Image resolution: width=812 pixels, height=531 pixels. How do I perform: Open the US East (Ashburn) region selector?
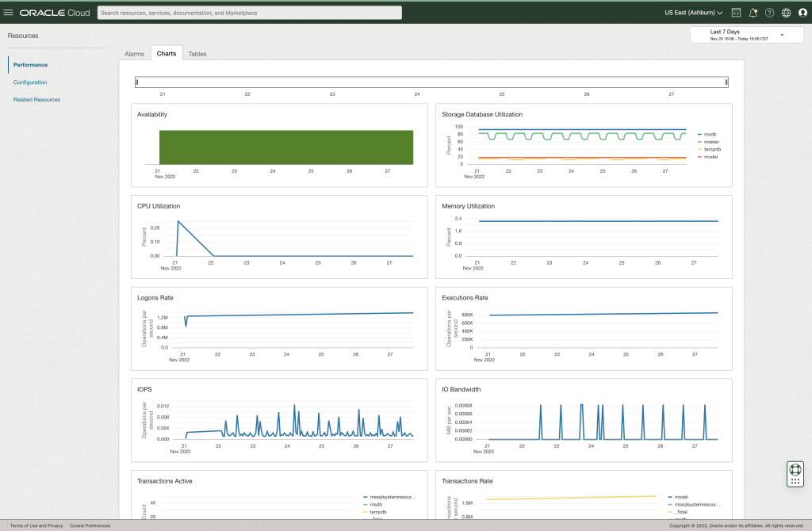pos(689,12)
